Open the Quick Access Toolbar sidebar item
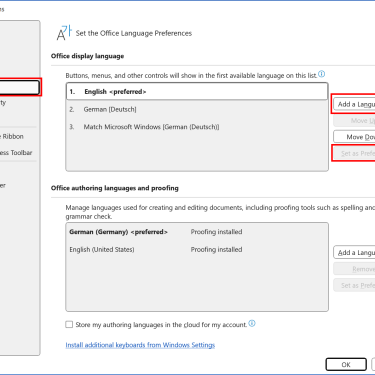 17,153
